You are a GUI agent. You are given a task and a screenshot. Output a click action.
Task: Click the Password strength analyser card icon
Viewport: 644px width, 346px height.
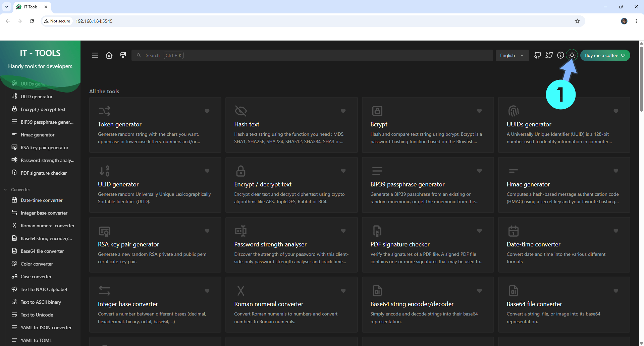[x=240, y=231]
